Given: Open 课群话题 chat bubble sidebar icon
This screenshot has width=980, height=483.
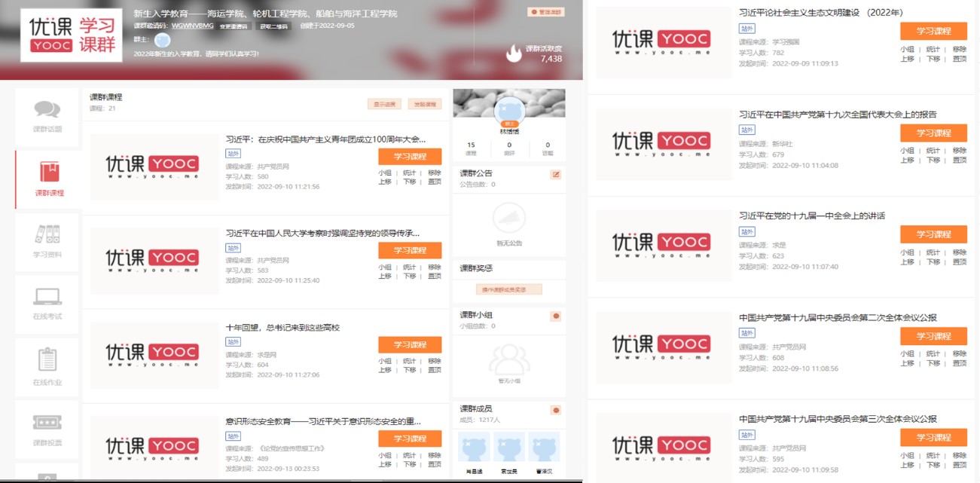Looking at the screenshot, I should [x=47, y=110].
